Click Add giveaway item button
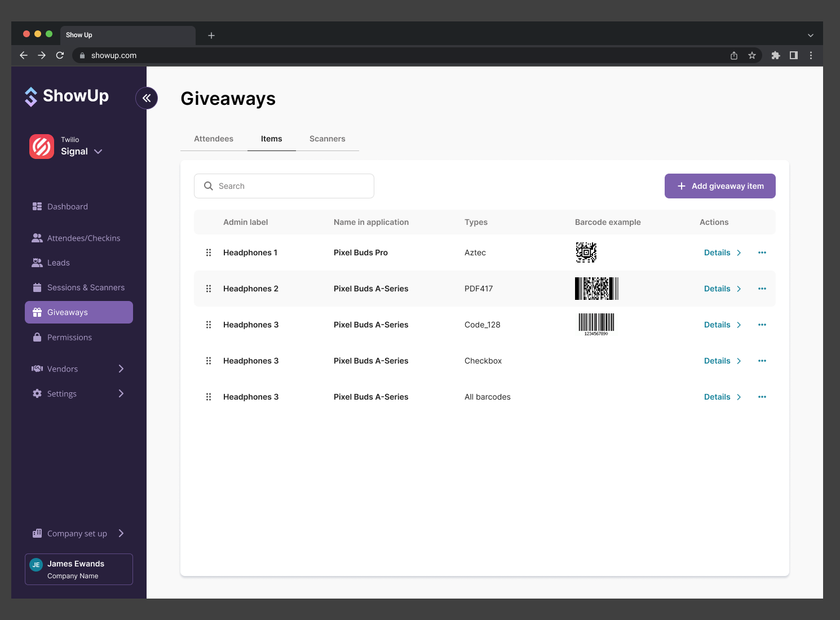The height and width of the screenshot is (620, 840). pos(720,186)
